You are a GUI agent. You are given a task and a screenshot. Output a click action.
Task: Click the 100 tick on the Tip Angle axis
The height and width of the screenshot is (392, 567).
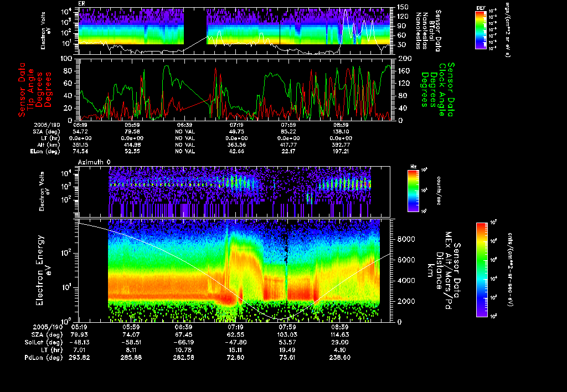coord(68,59)
